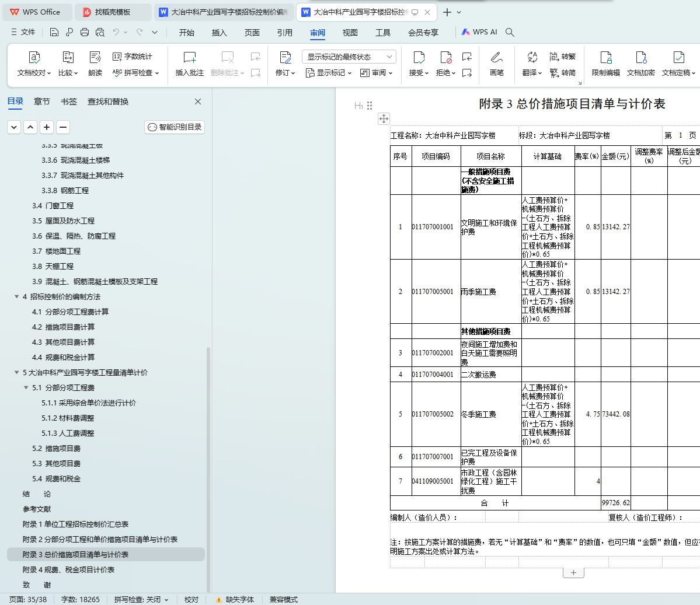The width and height of the screenshot is (700, 605).
Task: Open the search magnifier icon
Action: click(510, 32)
